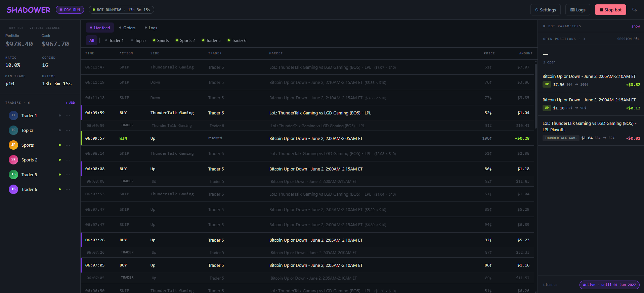
Task: Click the Stop bot button
Action: click(610, 10)
